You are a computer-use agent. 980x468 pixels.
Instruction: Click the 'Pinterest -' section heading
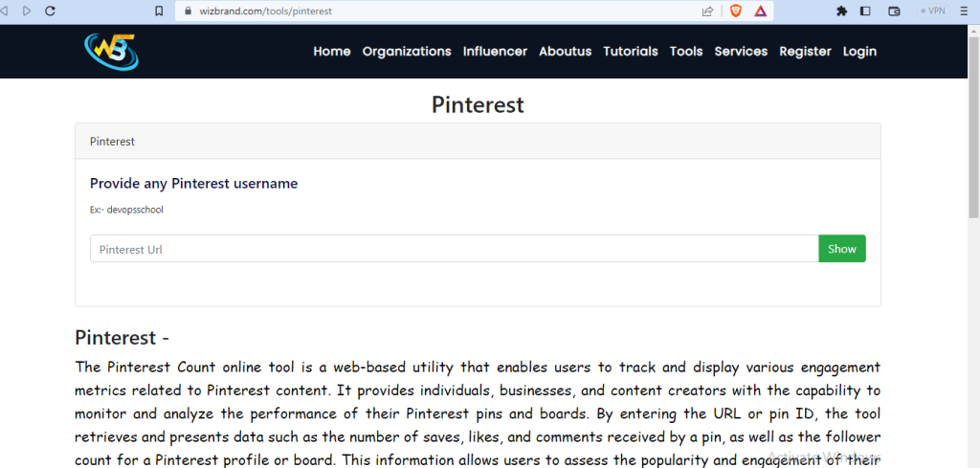click(122, 338)
